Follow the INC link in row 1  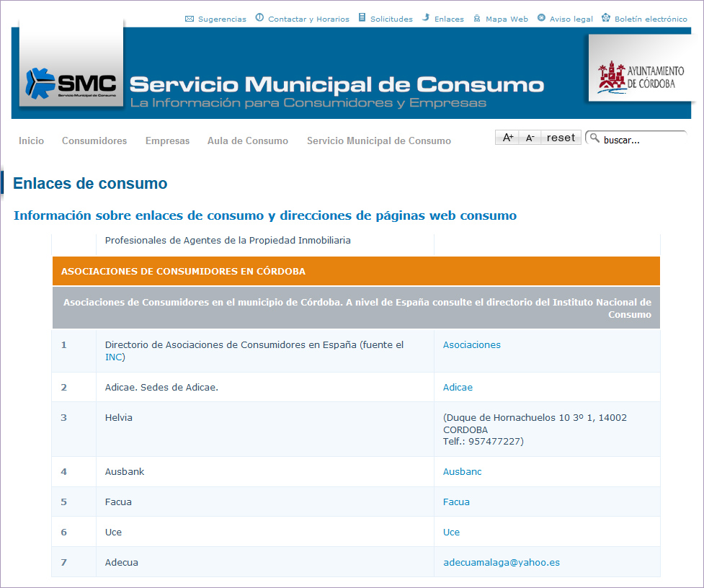click(x=114, y=357)
